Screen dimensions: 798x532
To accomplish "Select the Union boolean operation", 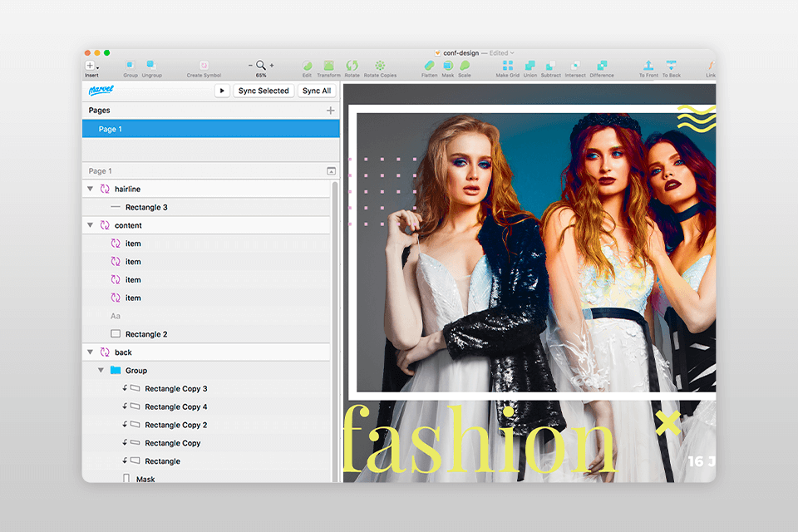I will tap(530, 66).
